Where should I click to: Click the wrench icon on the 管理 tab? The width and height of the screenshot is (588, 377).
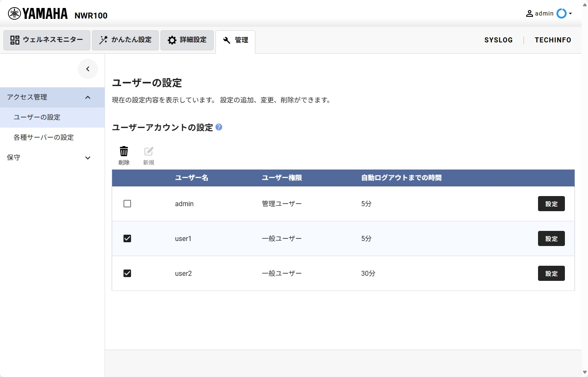226,39
